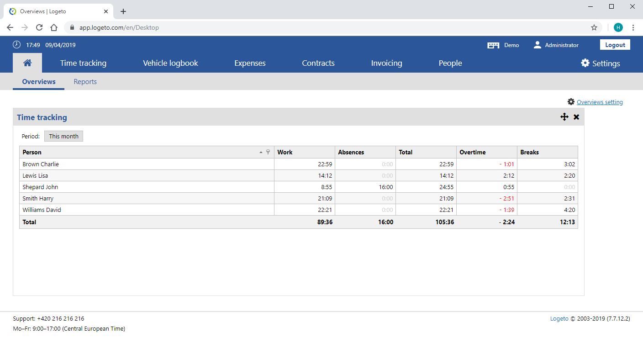
Task: Open a new browser tab with plus
Action: pos(123,11)
